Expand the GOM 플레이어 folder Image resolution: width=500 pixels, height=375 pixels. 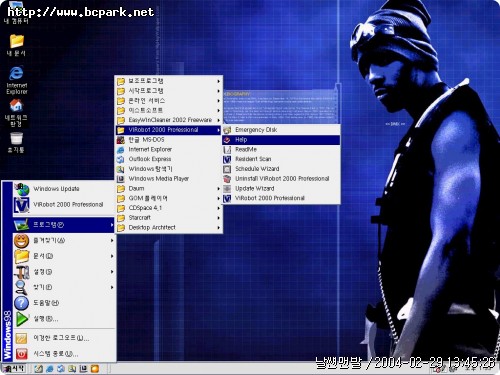tap(169, 198)
